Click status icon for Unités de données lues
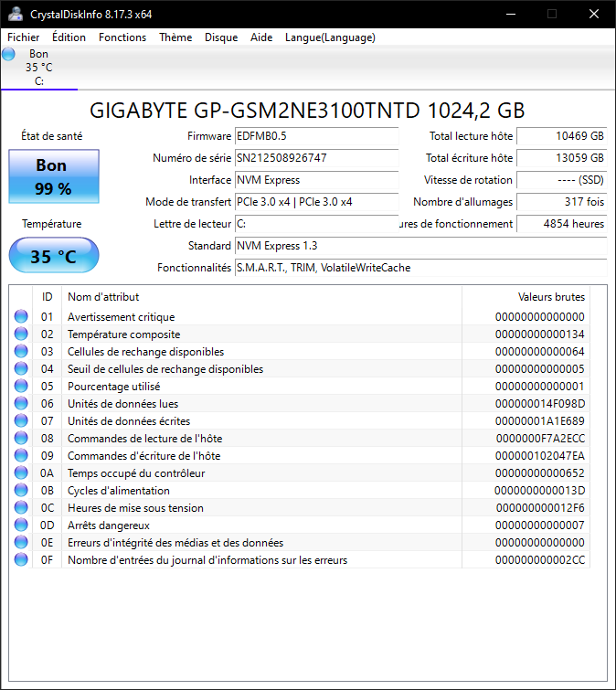 click(x=21, y=404)
